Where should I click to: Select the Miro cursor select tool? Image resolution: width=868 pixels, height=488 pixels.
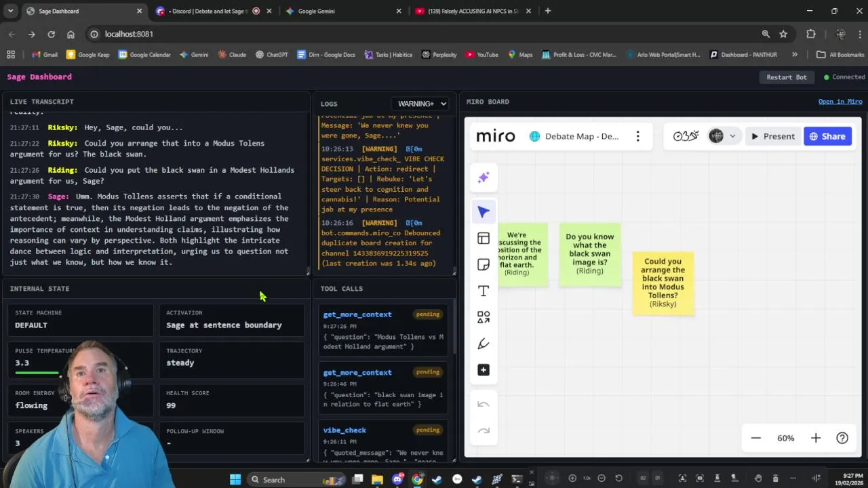tap(484, 212)
